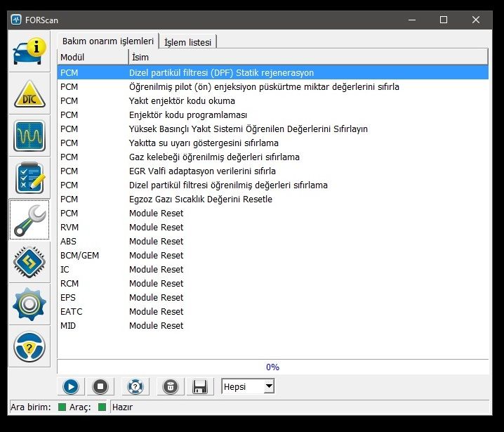Select Dizel partikül filtresi (DPF) Statik rejenerasyon
504x432 pixels.
(x=273, y=72)
